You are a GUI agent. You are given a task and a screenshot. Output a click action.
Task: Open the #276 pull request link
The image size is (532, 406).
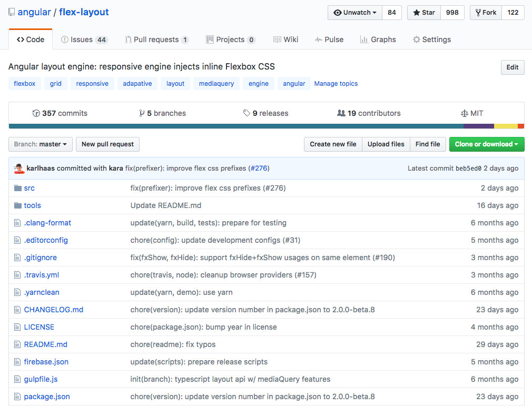click(x=260, y=168)
